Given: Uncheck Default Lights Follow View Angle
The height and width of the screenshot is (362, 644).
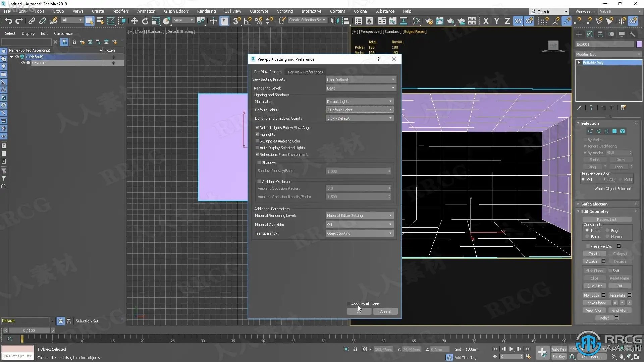Looking at the screenshot, I should 257,128.
